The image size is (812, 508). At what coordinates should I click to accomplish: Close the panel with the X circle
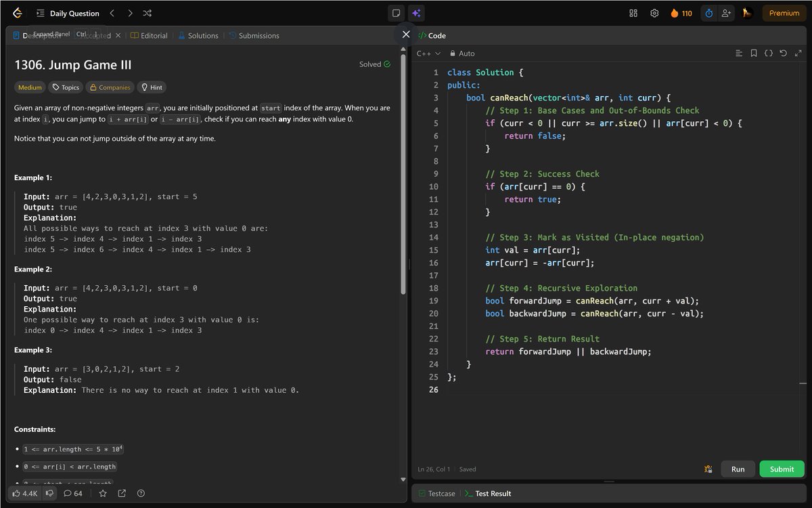(406, 34)
